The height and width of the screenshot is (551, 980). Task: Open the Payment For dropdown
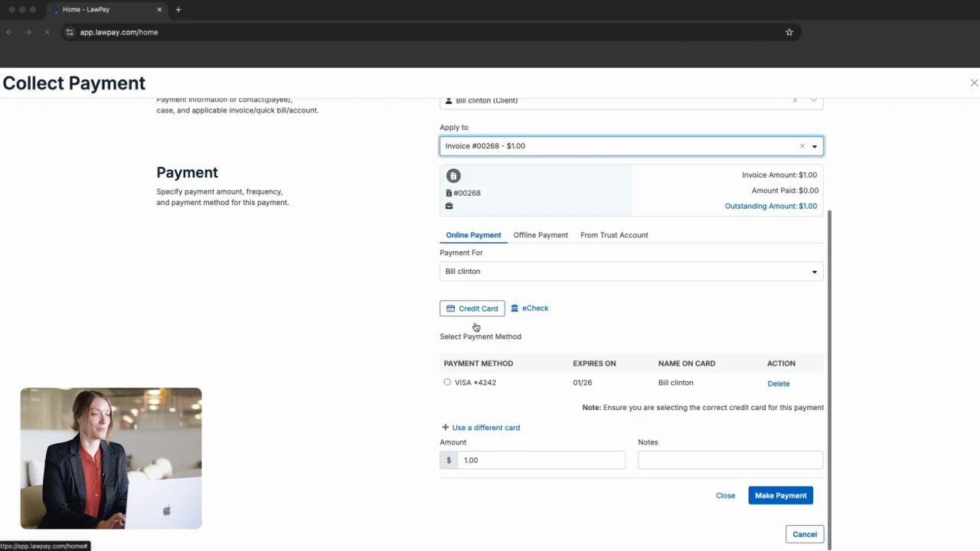[x=632, y=272]
